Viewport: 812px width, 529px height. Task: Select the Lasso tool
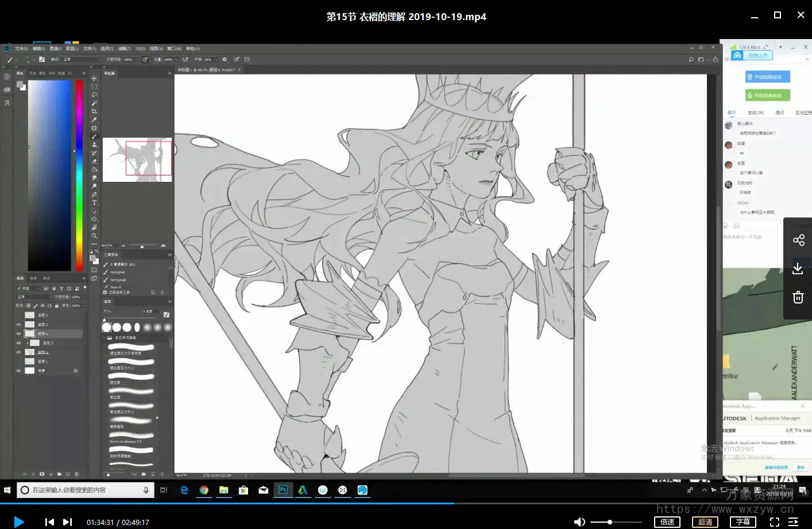(x=94, y=95)
